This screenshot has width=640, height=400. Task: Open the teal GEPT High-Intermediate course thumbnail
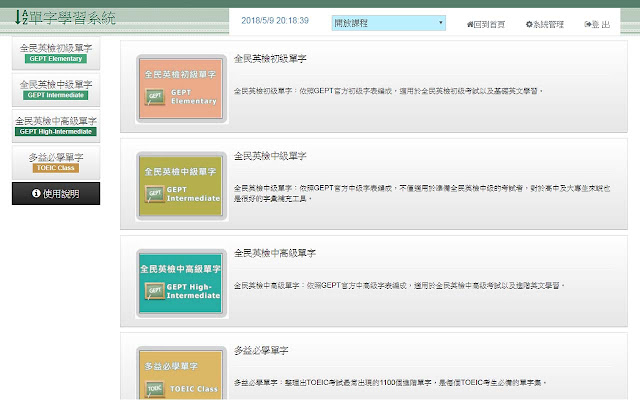pos(181,283)
